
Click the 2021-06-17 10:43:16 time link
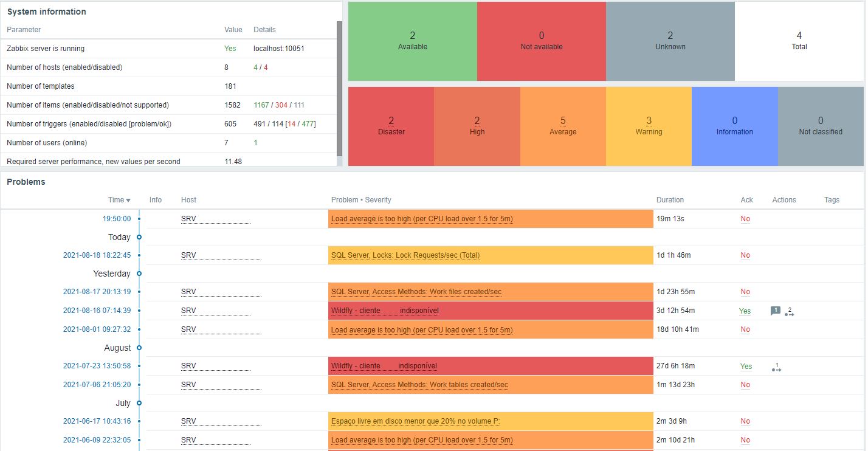[97, 421]
